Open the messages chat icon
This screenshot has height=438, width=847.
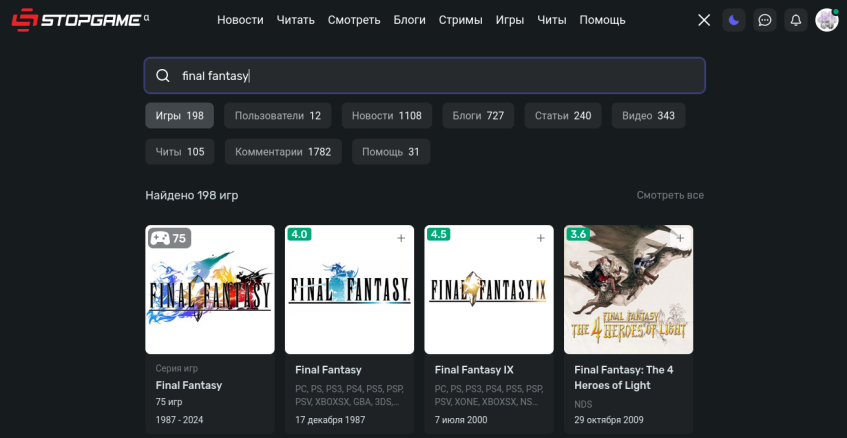pyautogui.click(x=764, y=20)
